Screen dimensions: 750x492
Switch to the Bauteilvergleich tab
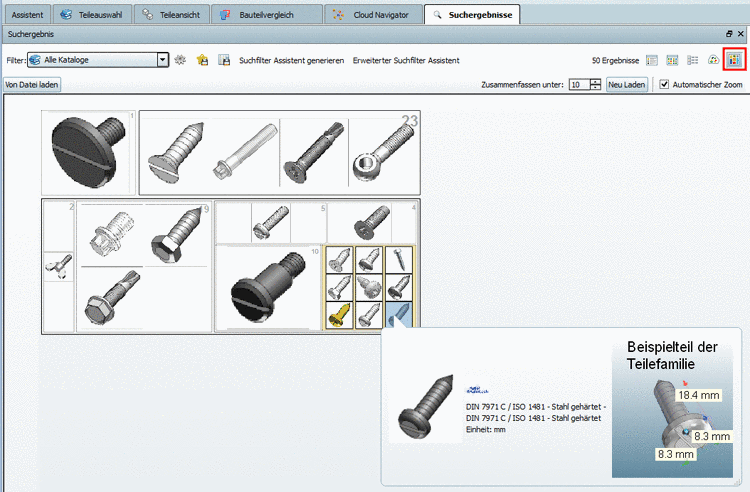pyautogui.click(x=266, y=15)
